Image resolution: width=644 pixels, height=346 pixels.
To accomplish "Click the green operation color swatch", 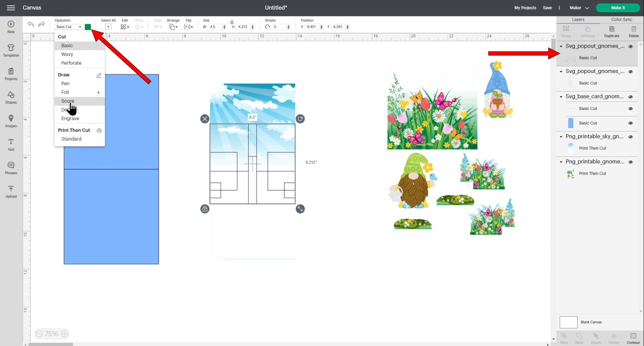I will [88, 27].
